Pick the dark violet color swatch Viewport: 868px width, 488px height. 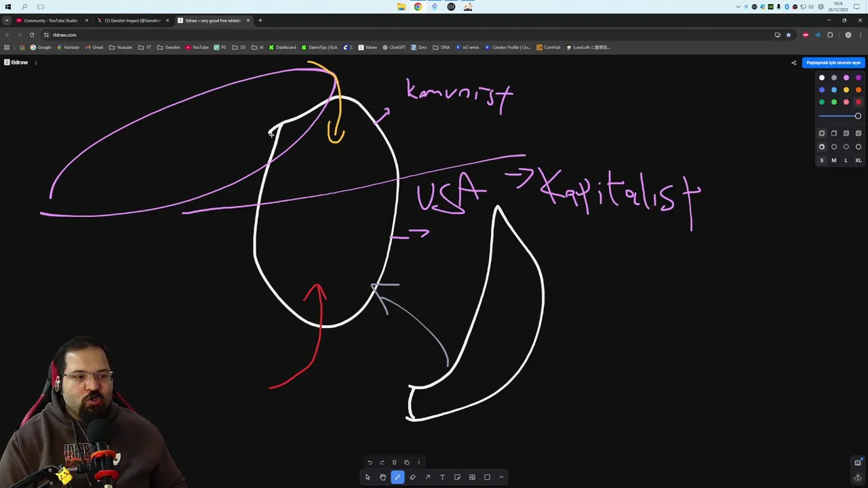(859, 78)
